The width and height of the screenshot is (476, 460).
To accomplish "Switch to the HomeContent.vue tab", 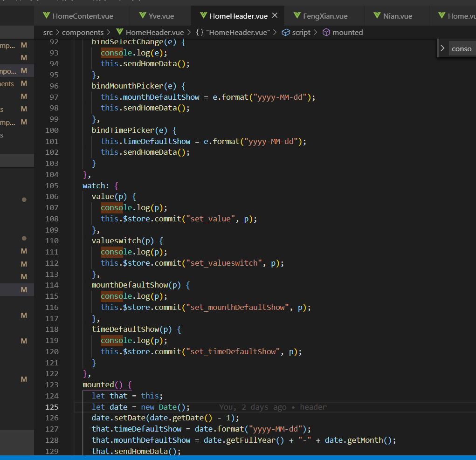I will click(83, 16).
